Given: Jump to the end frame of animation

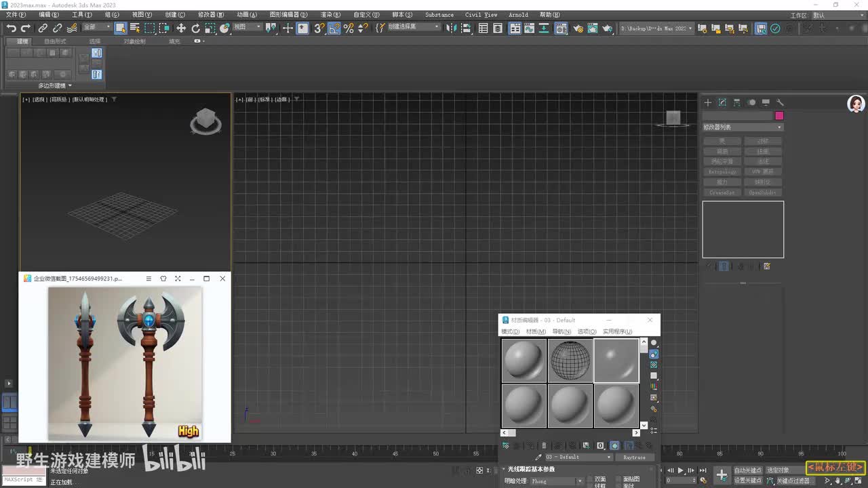Looking at the screenshot, I should tap(703, 470).
